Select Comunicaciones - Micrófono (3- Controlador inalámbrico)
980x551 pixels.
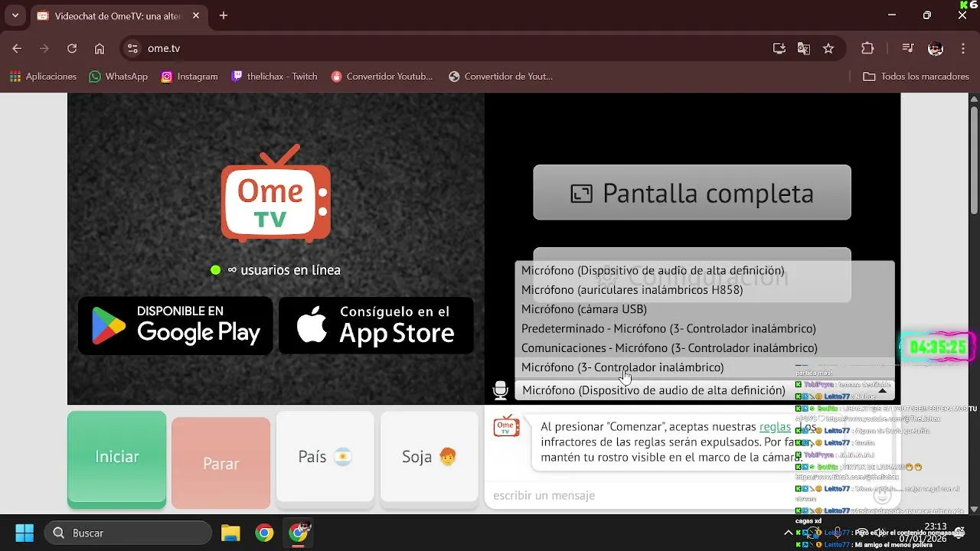point(704,348)
